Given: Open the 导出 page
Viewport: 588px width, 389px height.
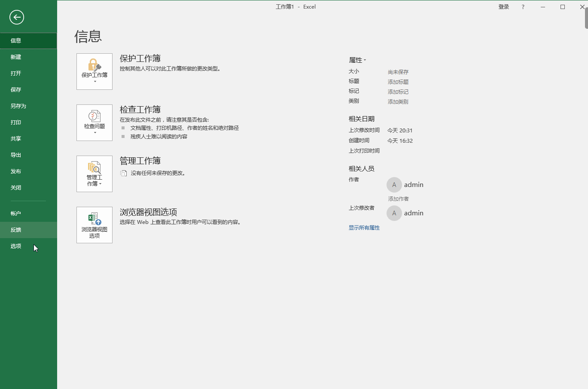Looking at the screenshot, I should click(28, 155).
